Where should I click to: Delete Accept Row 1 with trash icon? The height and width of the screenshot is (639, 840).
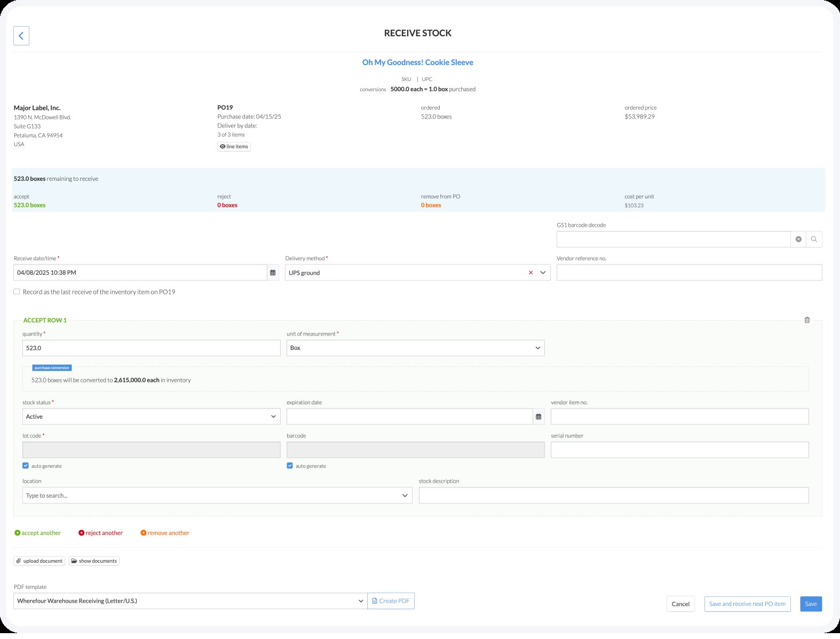807,320
